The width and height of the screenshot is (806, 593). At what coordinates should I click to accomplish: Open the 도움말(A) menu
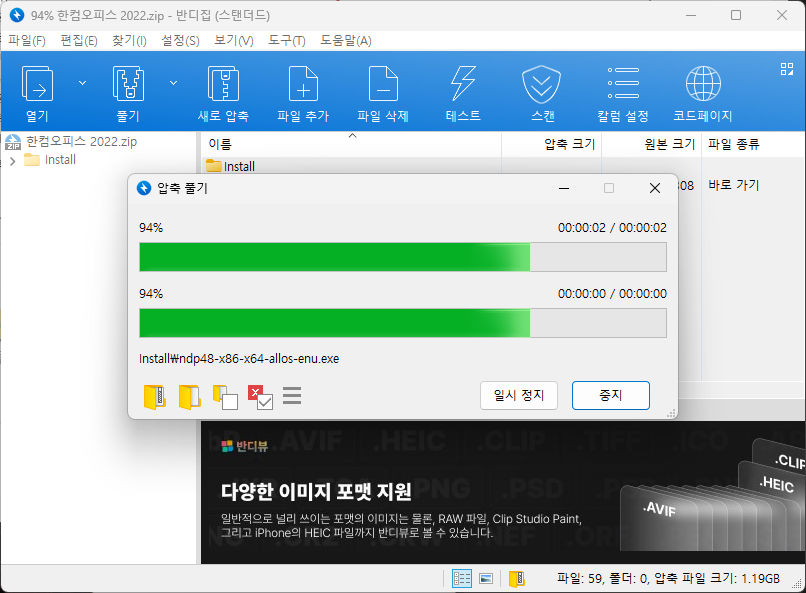click(346, 41)
